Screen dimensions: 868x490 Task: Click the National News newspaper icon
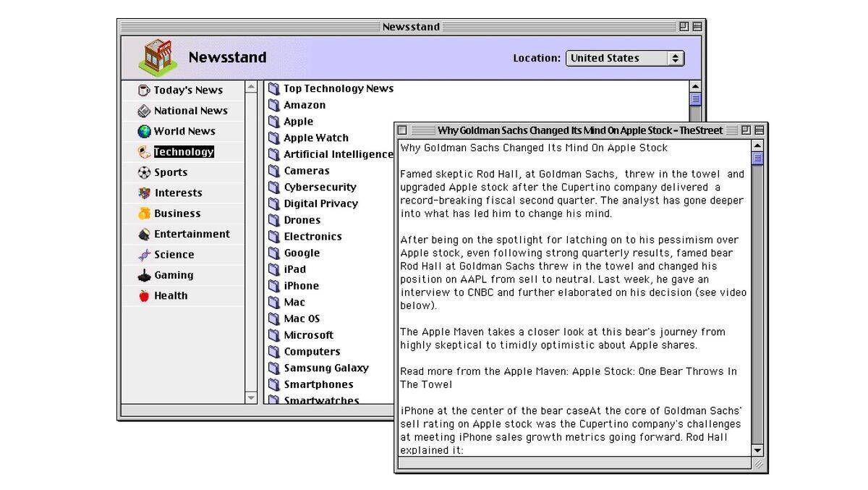pyautogui.click(x=144, y=111)
